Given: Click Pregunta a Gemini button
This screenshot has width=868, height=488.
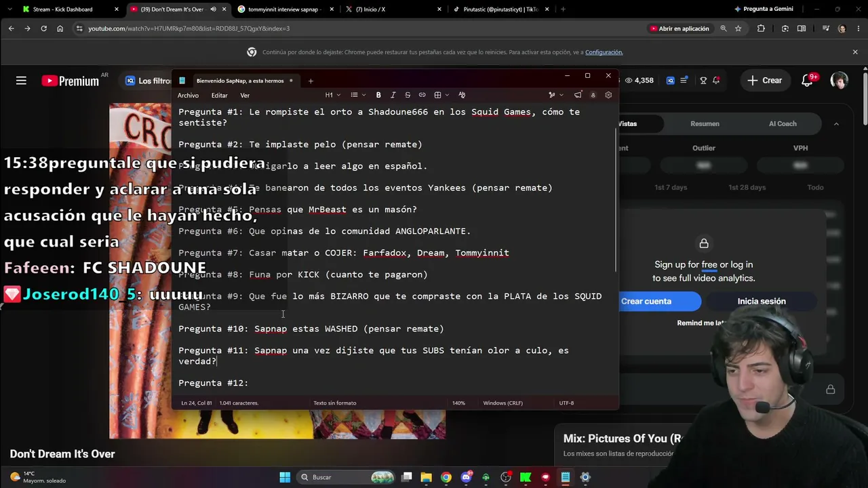Looking at the screenshot, I should [x=764, y=9].
